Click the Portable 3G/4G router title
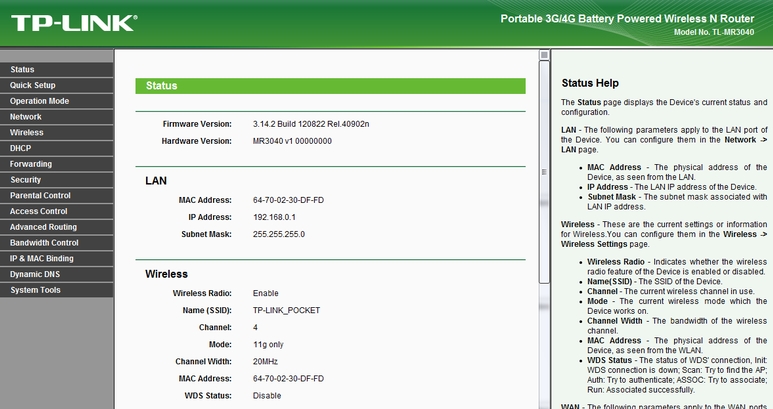This screenshot has width=773, height=409. (x=627, y=19)
